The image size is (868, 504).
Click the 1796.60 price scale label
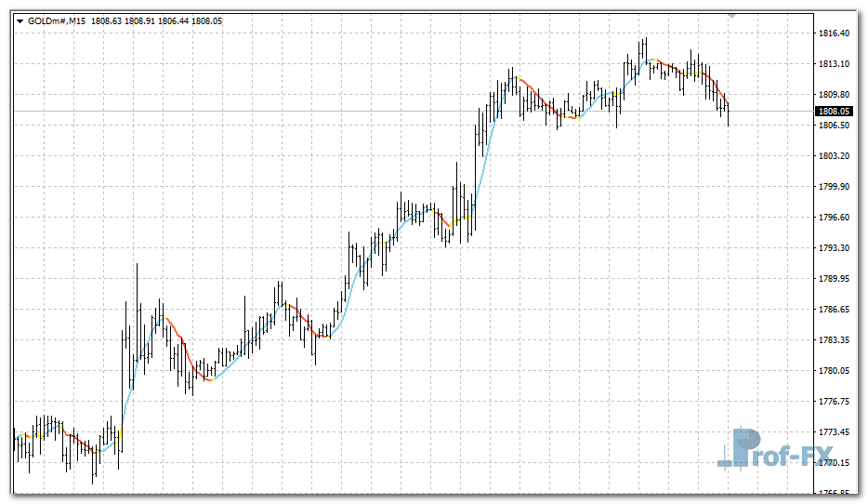(x=834, y=218)
